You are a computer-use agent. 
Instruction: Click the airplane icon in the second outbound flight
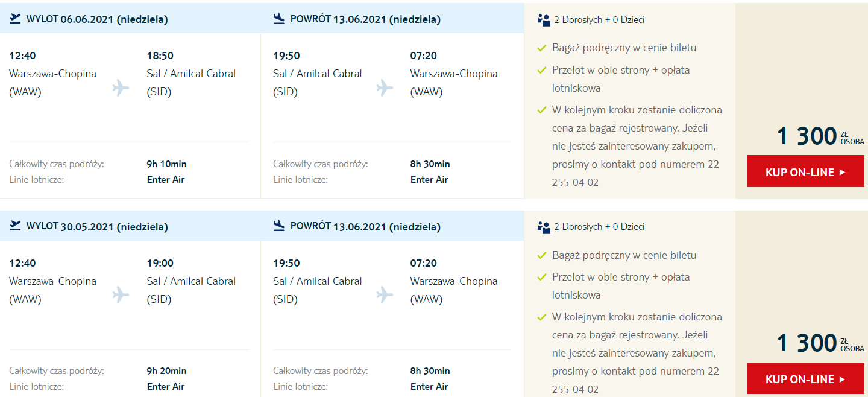coord(121,295)
